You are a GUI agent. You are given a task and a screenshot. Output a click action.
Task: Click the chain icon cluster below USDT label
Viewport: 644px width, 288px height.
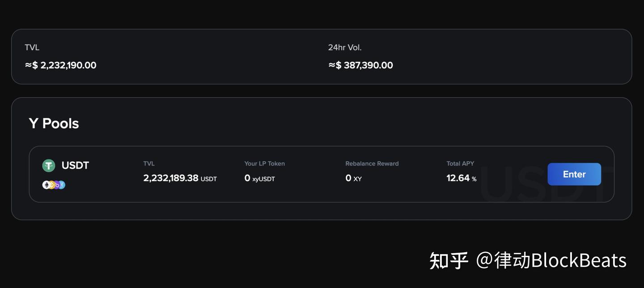tap(54, 184)
